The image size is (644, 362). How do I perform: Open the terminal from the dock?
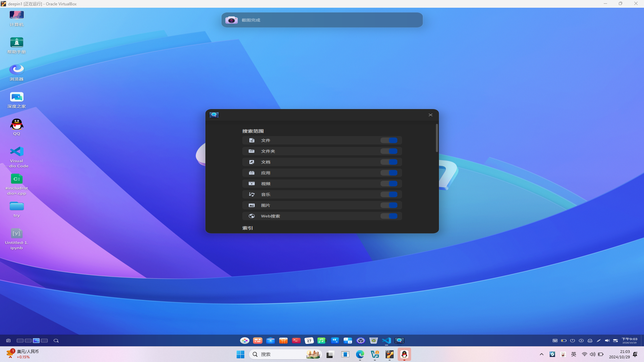coord(296,341)
